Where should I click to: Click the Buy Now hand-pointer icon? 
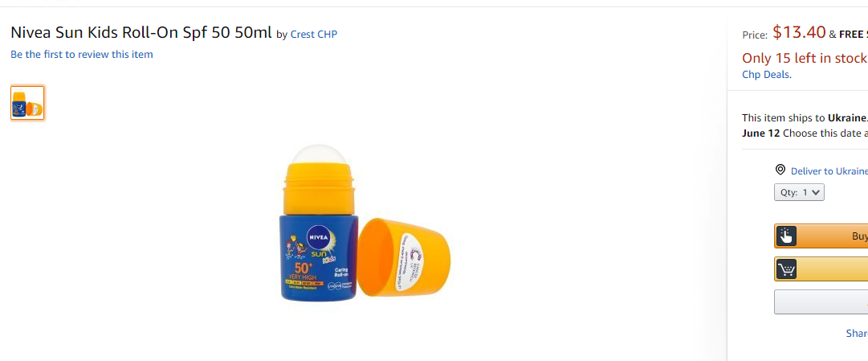(x=785, y=236)
